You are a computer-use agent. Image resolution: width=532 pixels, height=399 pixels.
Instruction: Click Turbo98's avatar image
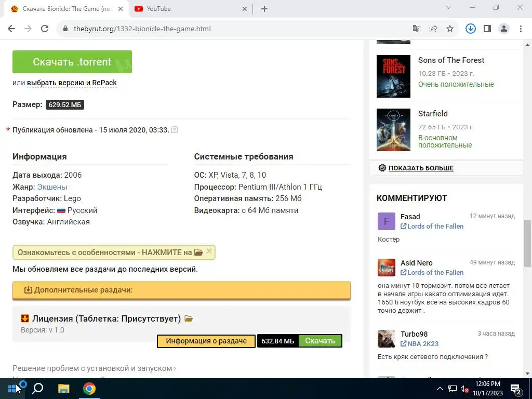pyautogui.click(x=387, y=339)
